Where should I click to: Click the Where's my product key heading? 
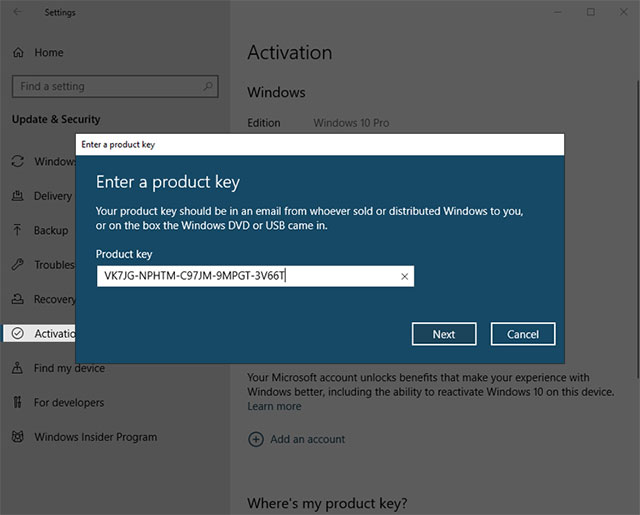coord(327,503)
